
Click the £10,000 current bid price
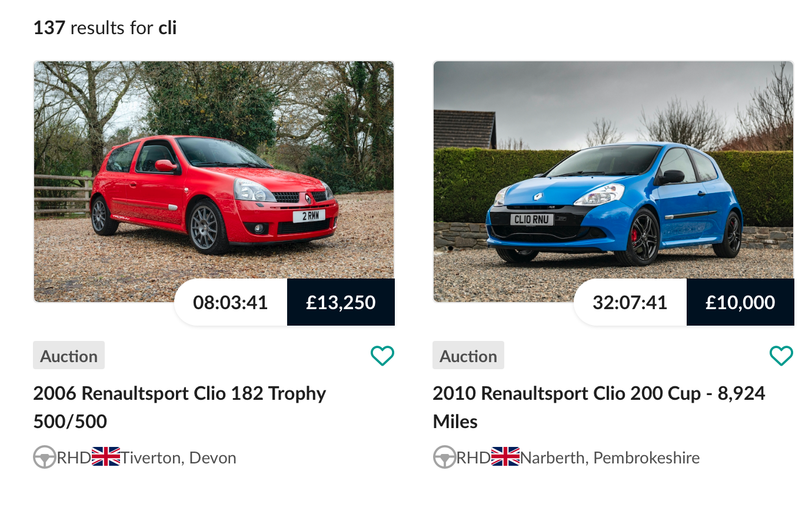[x=740, y=303]
